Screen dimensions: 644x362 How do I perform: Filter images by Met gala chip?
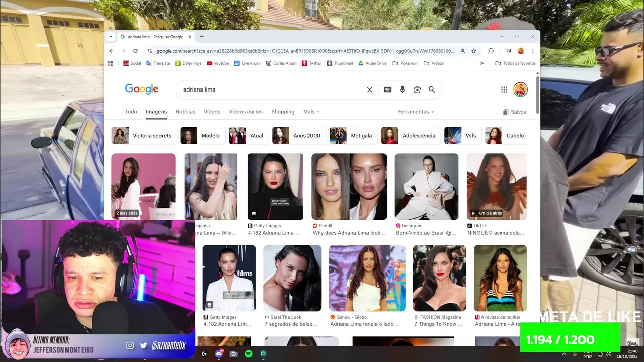354,136
